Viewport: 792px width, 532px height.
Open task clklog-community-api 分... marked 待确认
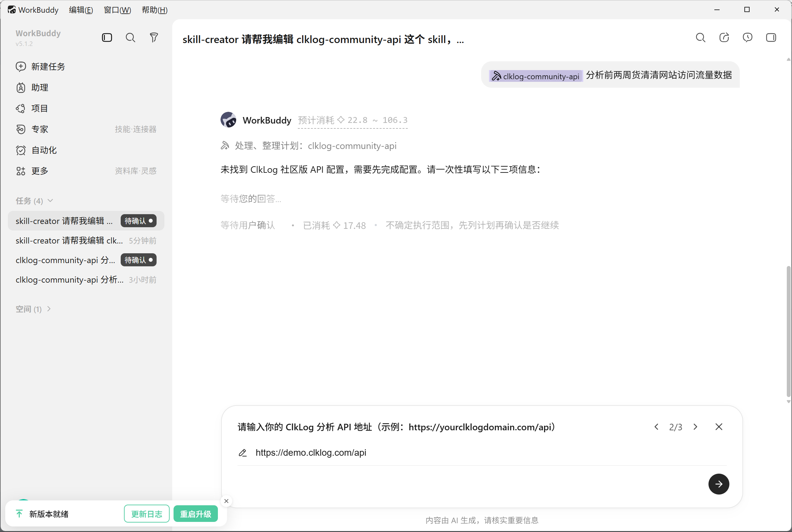(86, 260)
